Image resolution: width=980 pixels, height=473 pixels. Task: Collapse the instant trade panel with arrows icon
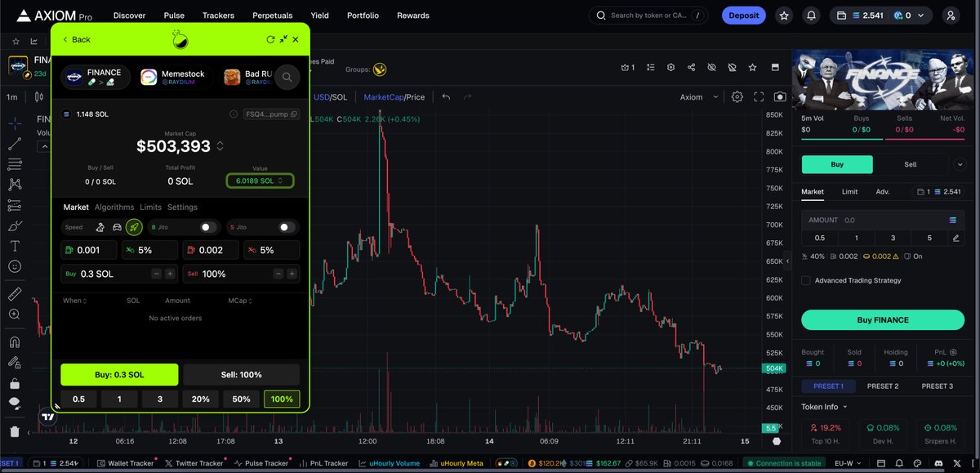tap(283, 39)
